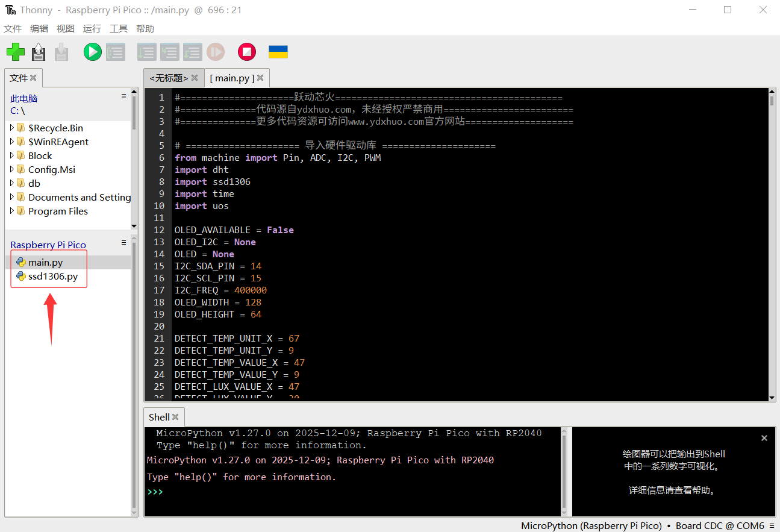Viewport: 780px width, 532px height.
Task: Click the 此电脑 link in the files panel
Action: (x=24, y=98)
